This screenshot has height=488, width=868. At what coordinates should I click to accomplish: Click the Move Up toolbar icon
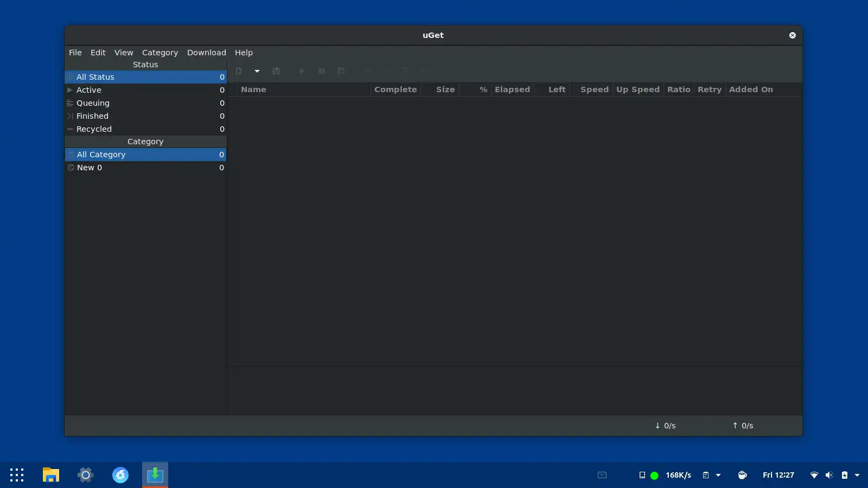pyautogui.click(x=367, y=71)
